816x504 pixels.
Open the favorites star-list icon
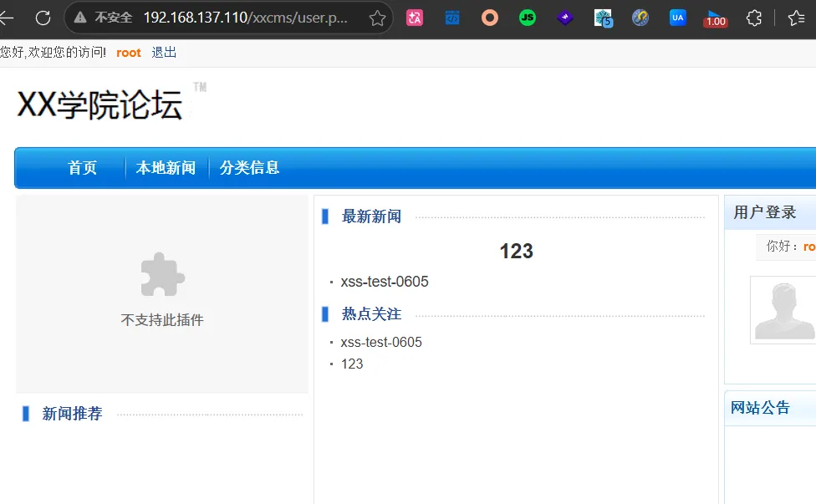[796, 18]
